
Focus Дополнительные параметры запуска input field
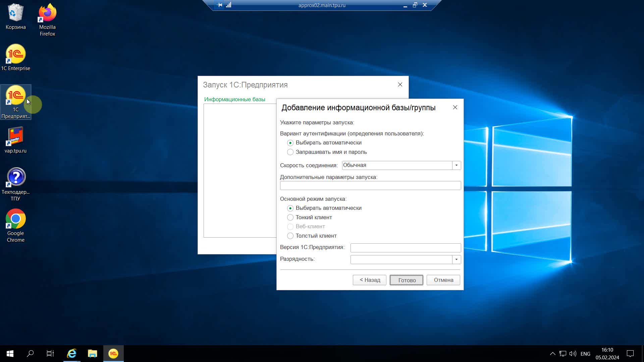tap(370, 186)
